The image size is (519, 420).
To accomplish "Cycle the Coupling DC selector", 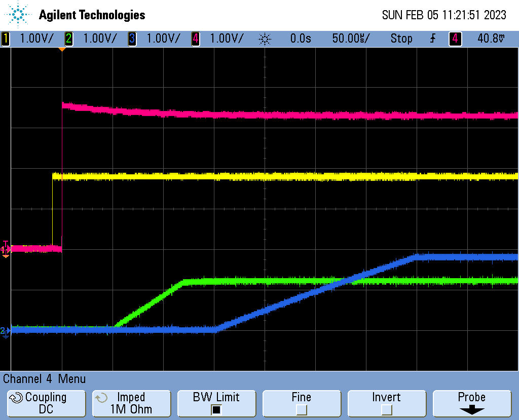I will point(46,403).
